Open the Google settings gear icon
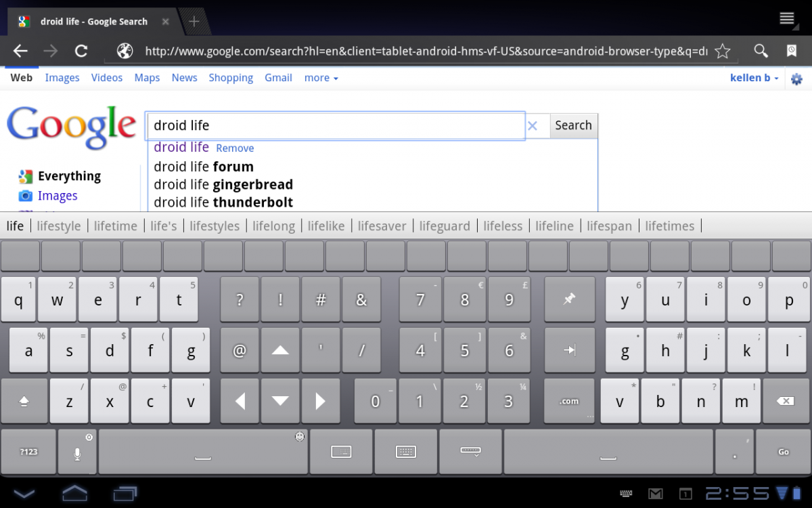The image size is (812, 508). 796,79
